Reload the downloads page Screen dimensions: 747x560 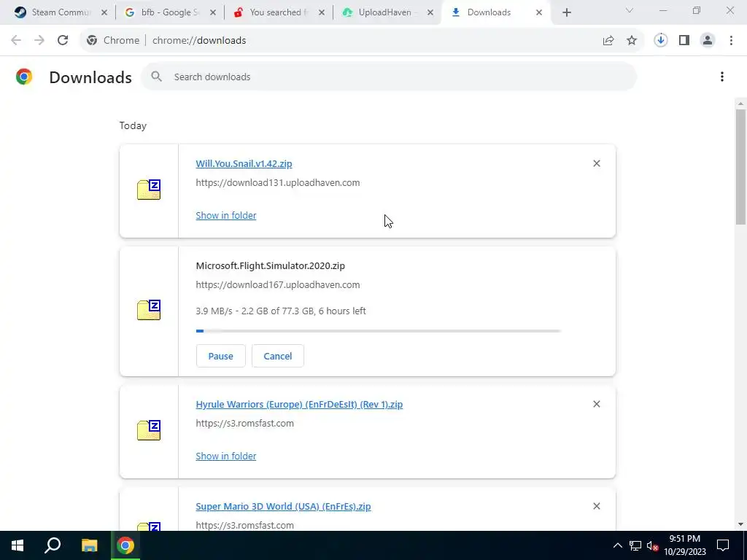(63, 41)
